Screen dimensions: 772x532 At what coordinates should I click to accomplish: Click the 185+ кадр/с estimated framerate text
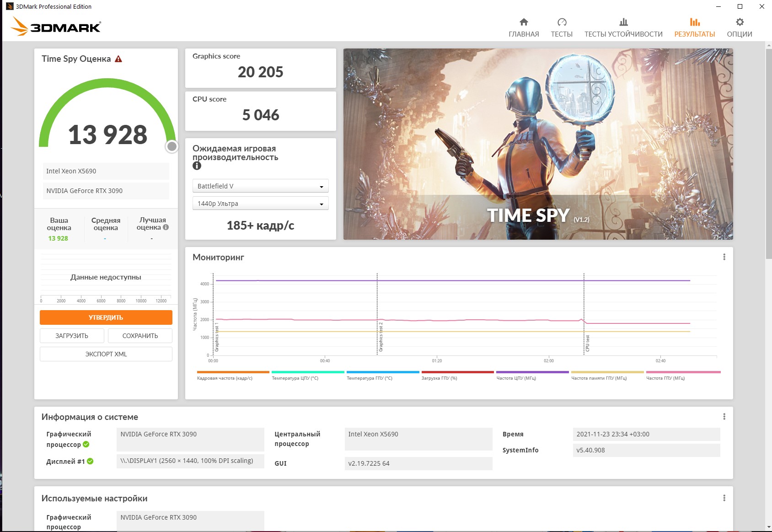pyautogui.click(x=260, y=226)
